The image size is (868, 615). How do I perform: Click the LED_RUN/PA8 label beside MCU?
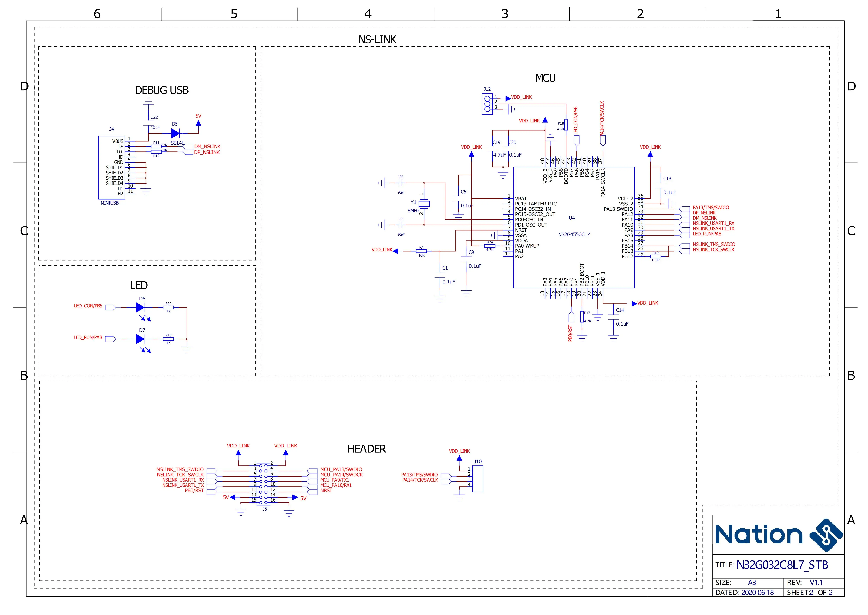click(707, 234)
